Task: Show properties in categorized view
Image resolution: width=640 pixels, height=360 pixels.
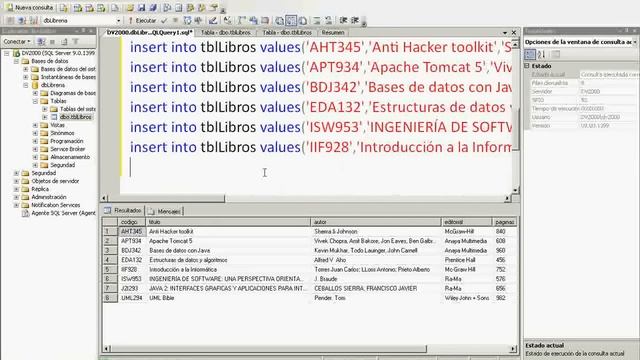Action: pos(530,54)
